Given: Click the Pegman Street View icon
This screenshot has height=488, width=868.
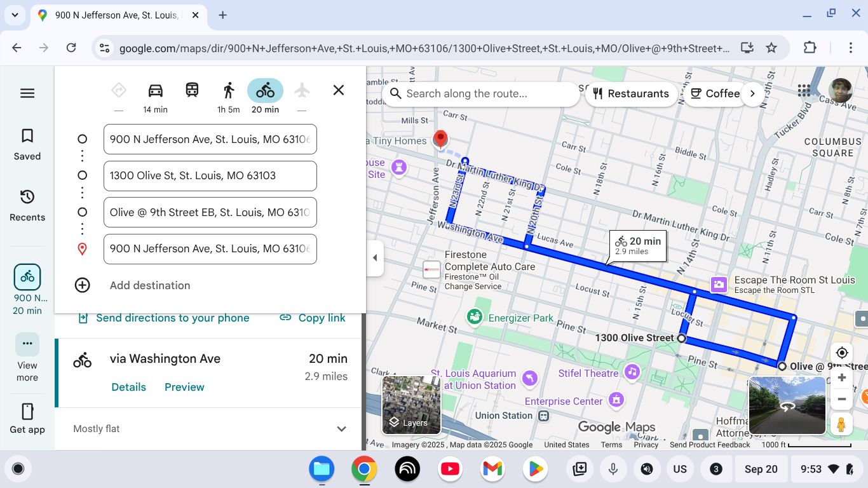Looking at the screenshot, I should point(841,424).
